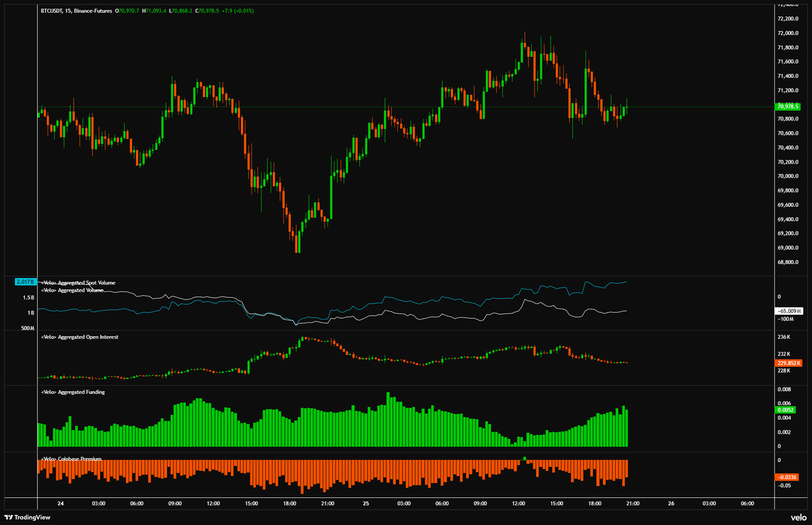Click the orange 229.852K open interest tag
Viewport: 812px width, 525px height.
pyautogui.click(x=789, y=364)
